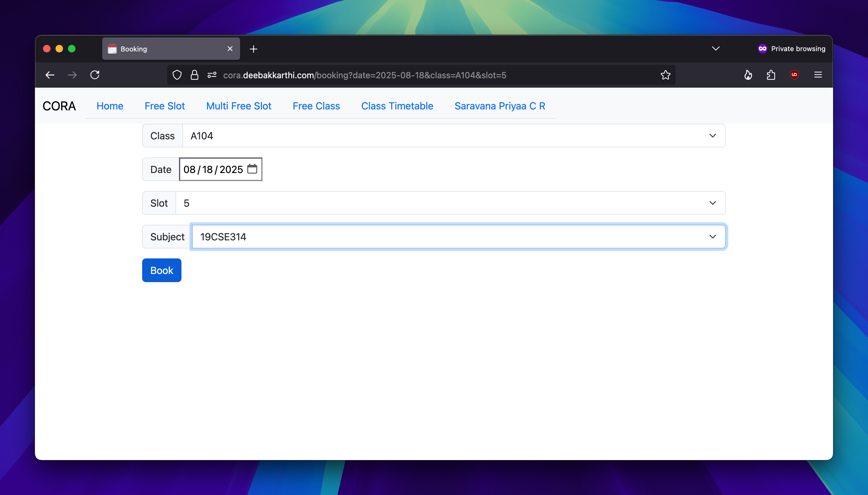Expand the Class dropdown showing A104
Viewport: 868px width, 495px height.
point(454,136)
